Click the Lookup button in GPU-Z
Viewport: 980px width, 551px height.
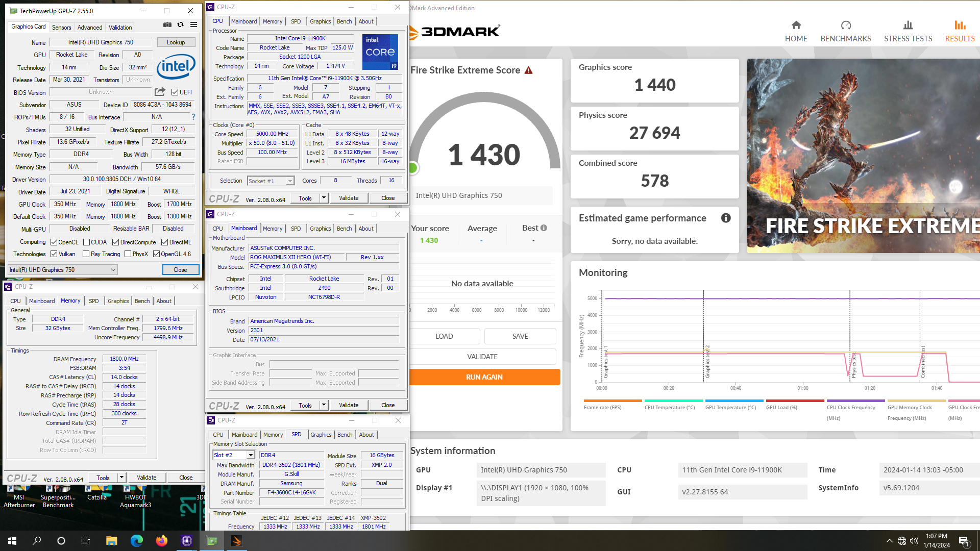click(176, 42)
